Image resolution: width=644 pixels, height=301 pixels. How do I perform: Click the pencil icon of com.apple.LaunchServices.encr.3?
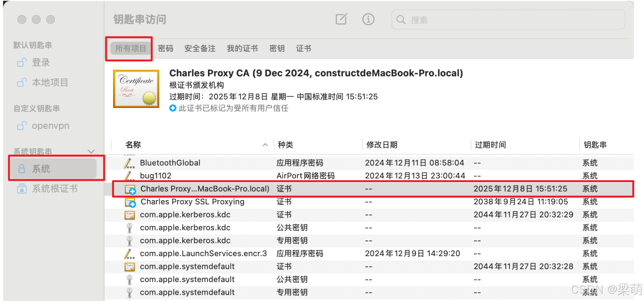coord(129,254)
